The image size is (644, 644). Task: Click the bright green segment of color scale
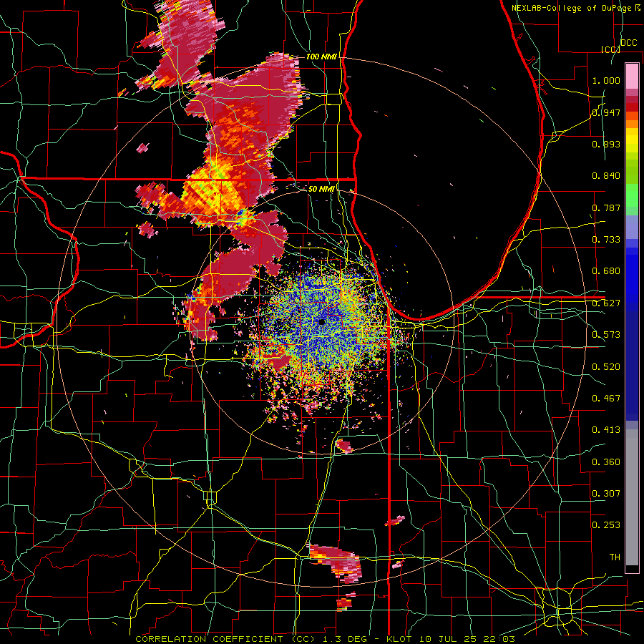coord(632,195)
